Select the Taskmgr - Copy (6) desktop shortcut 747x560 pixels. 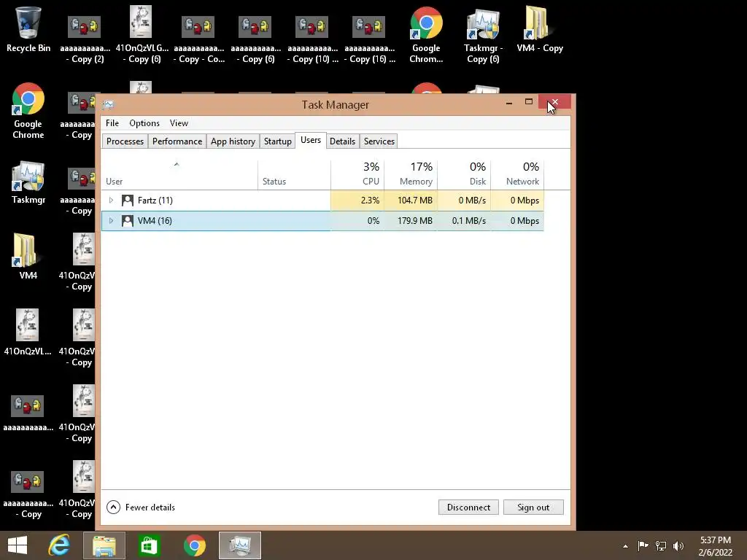[483, 35]
